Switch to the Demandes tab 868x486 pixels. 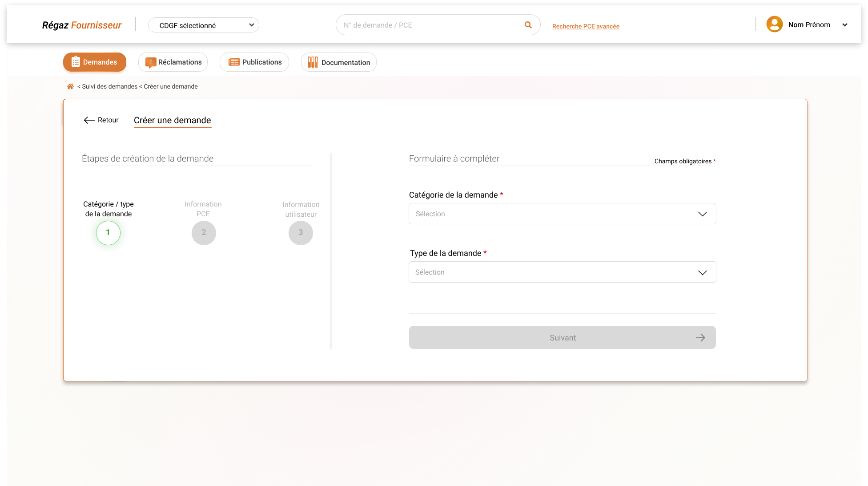tap(95, 62)
